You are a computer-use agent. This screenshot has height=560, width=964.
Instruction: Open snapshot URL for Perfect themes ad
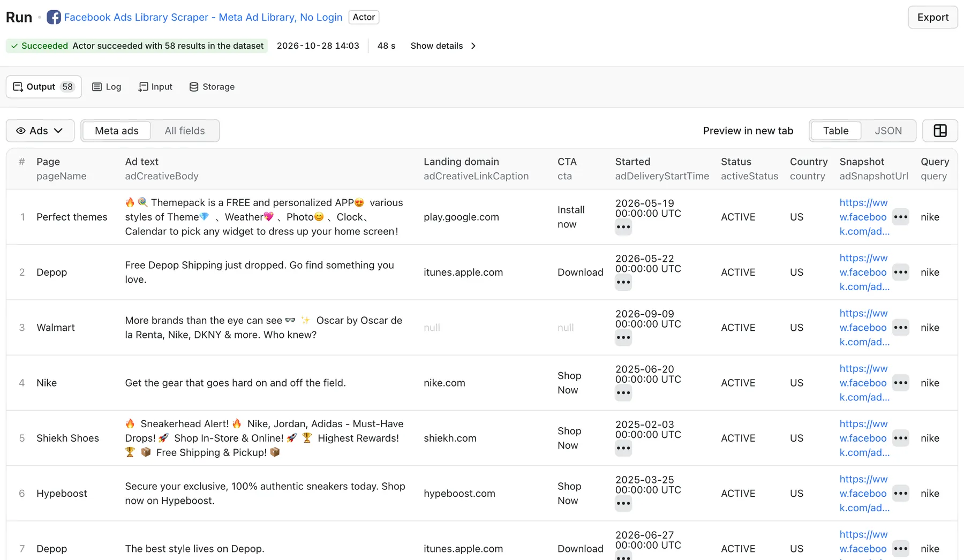point(864,217)
